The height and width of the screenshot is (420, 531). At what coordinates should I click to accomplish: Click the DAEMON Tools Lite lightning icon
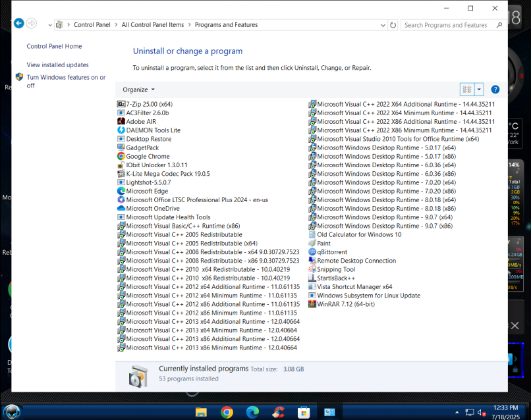pos(121,130)
